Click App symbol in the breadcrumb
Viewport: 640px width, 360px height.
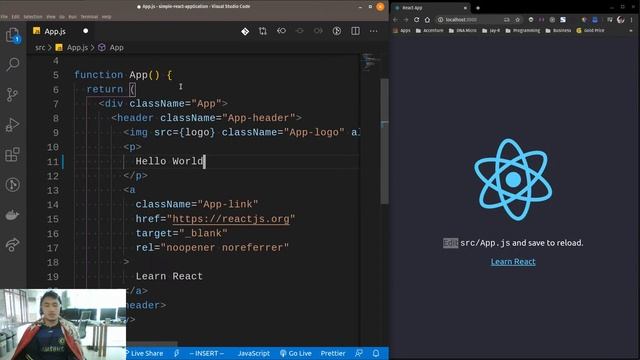pos(116,47)
